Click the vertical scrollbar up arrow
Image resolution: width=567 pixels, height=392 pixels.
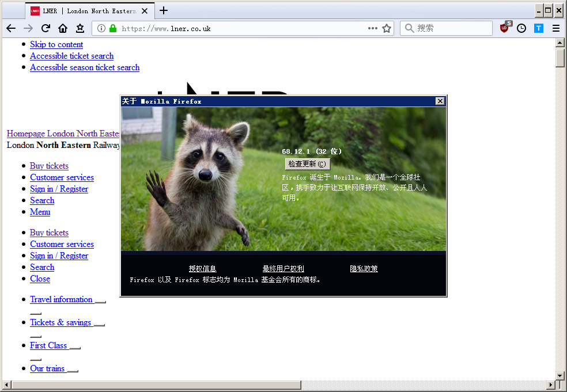[560, 43]
